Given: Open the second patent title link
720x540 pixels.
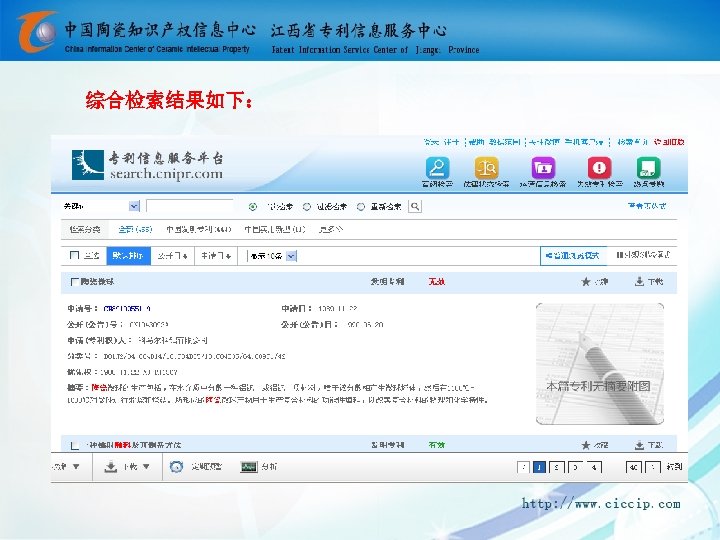Looking at the screenshot, I should click(x=133, y=445).
